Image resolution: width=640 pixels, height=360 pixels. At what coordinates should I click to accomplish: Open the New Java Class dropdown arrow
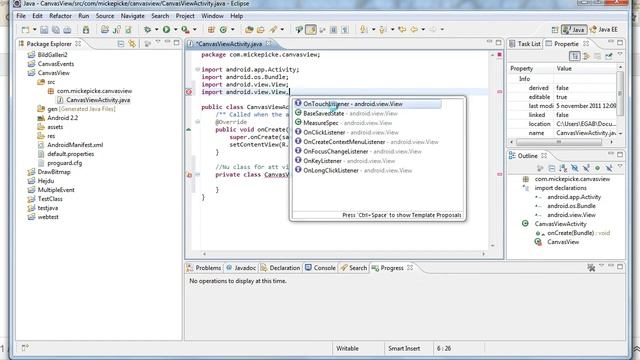click(233, 29)
